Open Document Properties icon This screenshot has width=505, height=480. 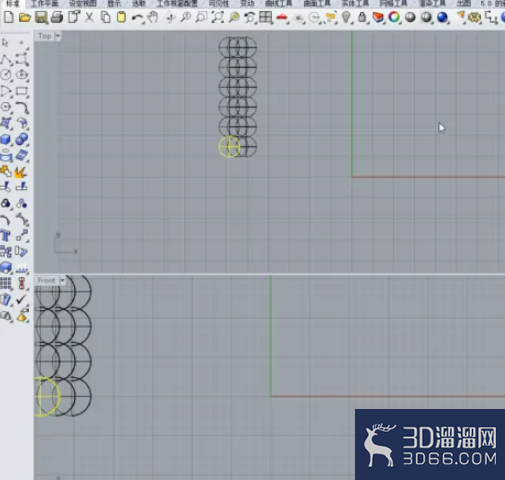(73, 17)
